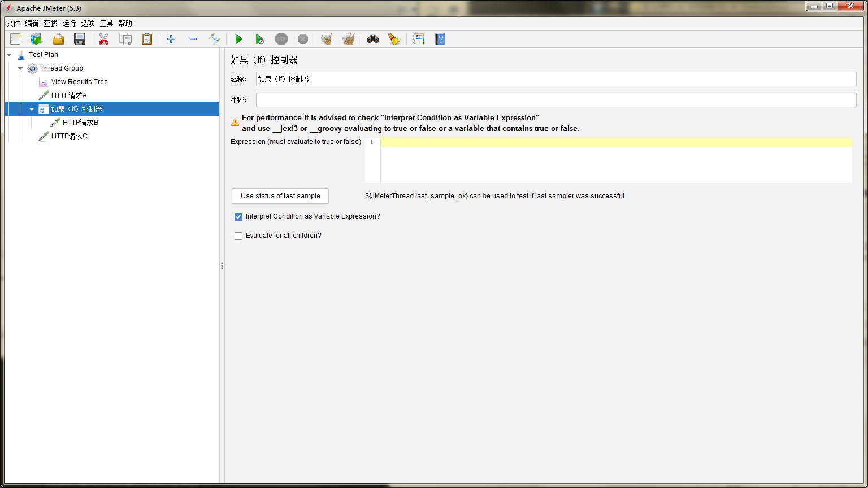
Task: Click the Use status of last sample button
Action: (280, 196)
